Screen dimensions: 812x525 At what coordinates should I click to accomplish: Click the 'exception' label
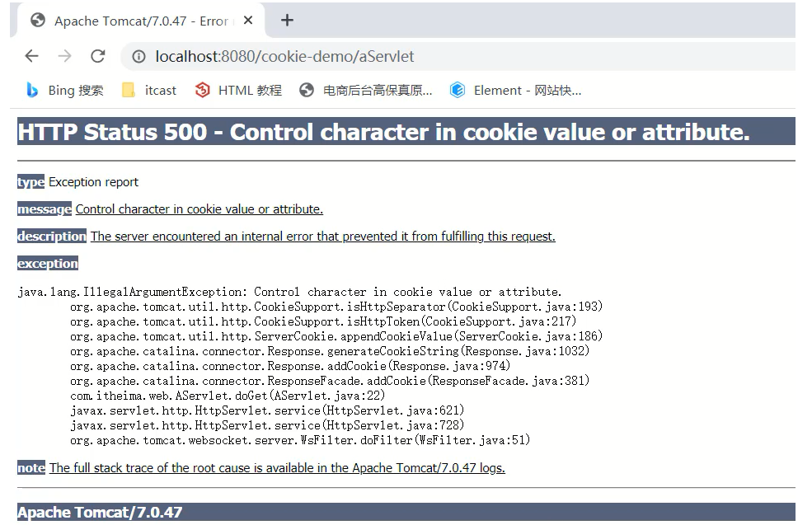48,264
